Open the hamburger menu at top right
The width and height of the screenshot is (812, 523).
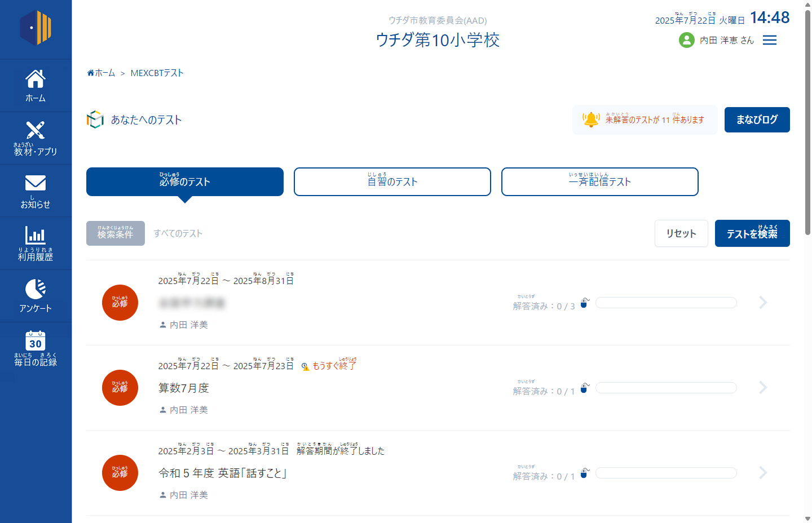[769, 40]
